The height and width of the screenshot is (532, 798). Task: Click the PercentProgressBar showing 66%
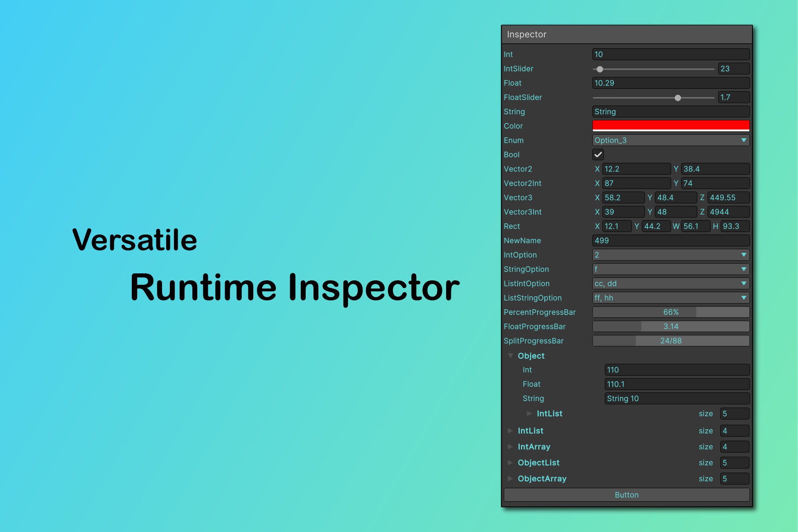(670, 312)
